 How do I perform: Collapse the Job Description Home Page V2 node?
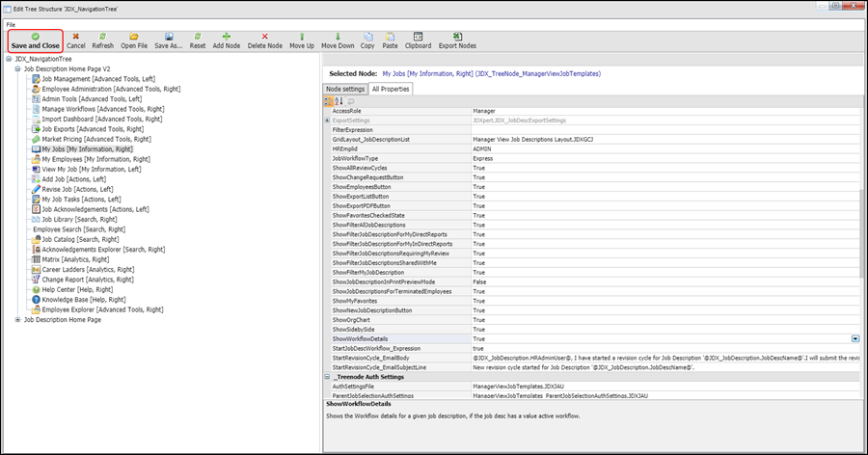(x=17, y=69)
